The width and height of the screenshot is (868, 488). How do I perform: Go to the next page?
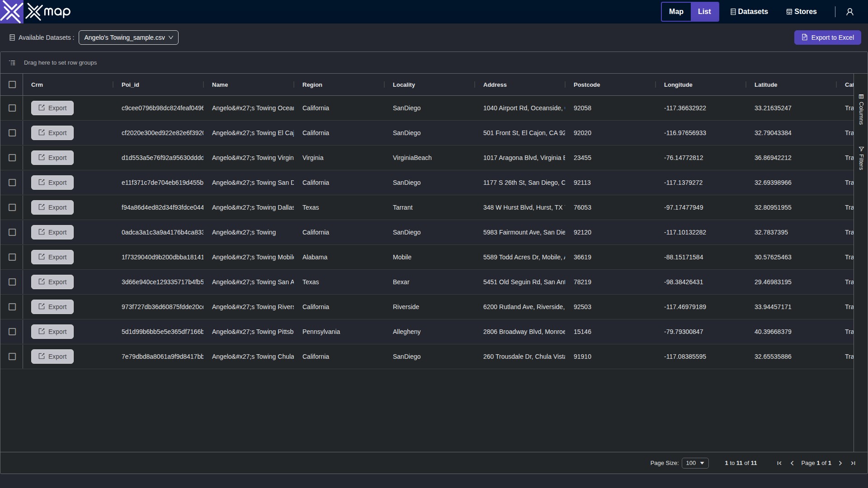pyautogui.click(x=840, y=463)
